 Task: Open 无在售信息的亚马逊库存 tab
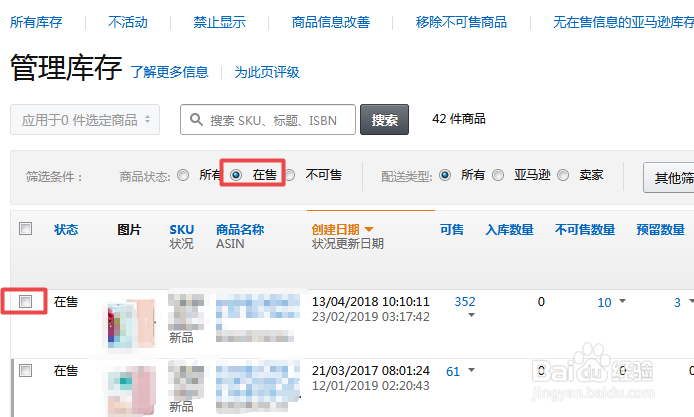point(623,22)
